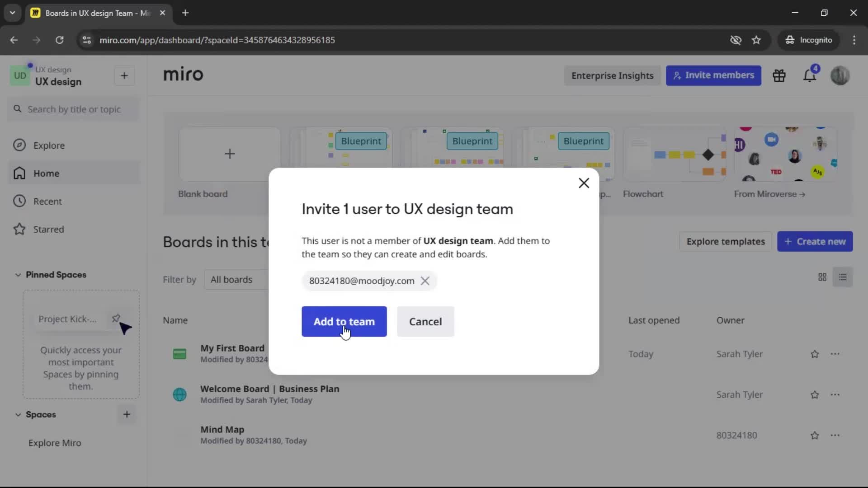Screen dimensions: 868x488
Task: Click the browser address bar URL
Action: [217, 40]
